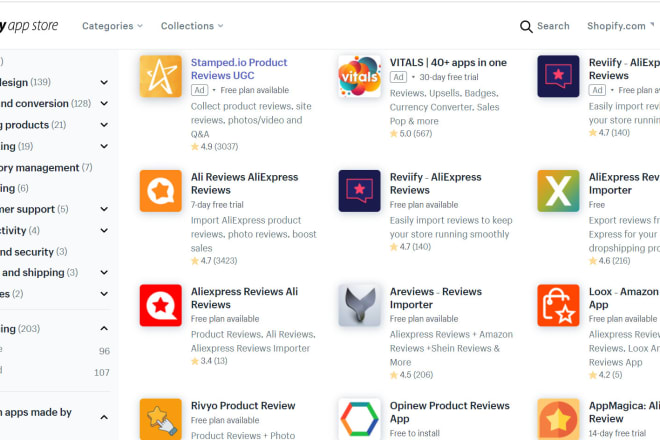
Task: Expand the category with count (2)
Action: coord(104,294)
